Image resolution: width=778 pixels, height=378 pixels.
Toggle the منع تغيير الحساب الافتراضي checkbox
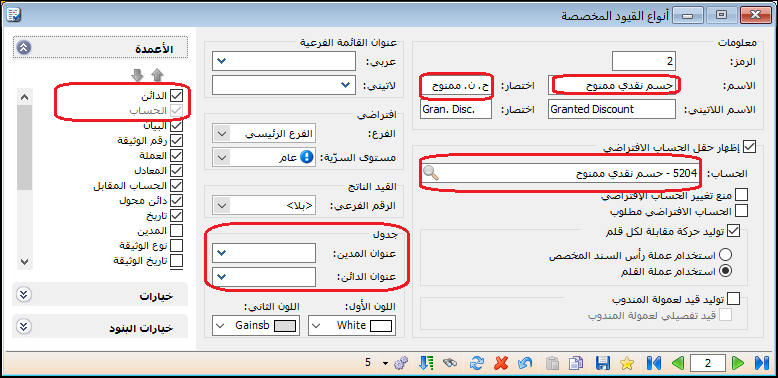(x=742, y=195)
